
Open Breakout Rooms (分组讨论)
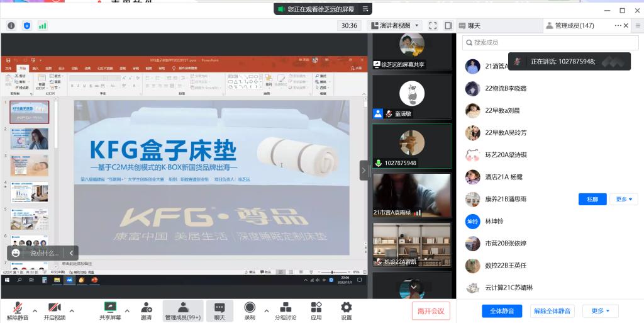pyautogui.click(x=285, y=308)
